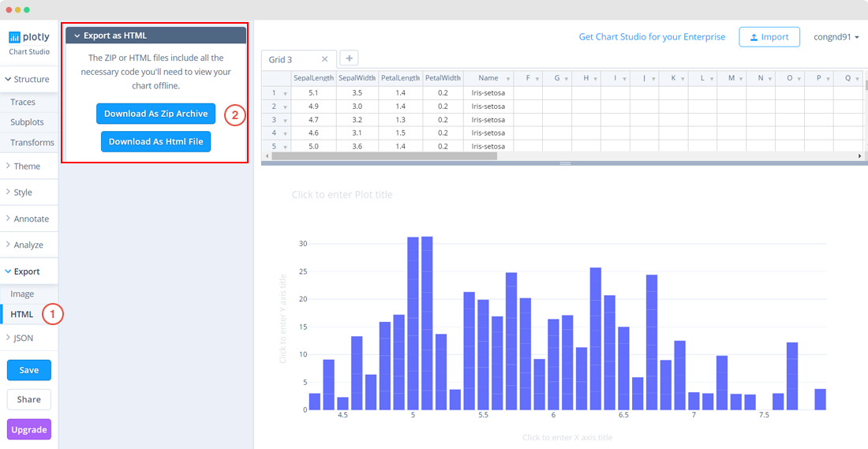Image resolution: width=868 pixels, height=449 pixels.
Task: Open column G dropdown arrow
Action: (567, 79)
